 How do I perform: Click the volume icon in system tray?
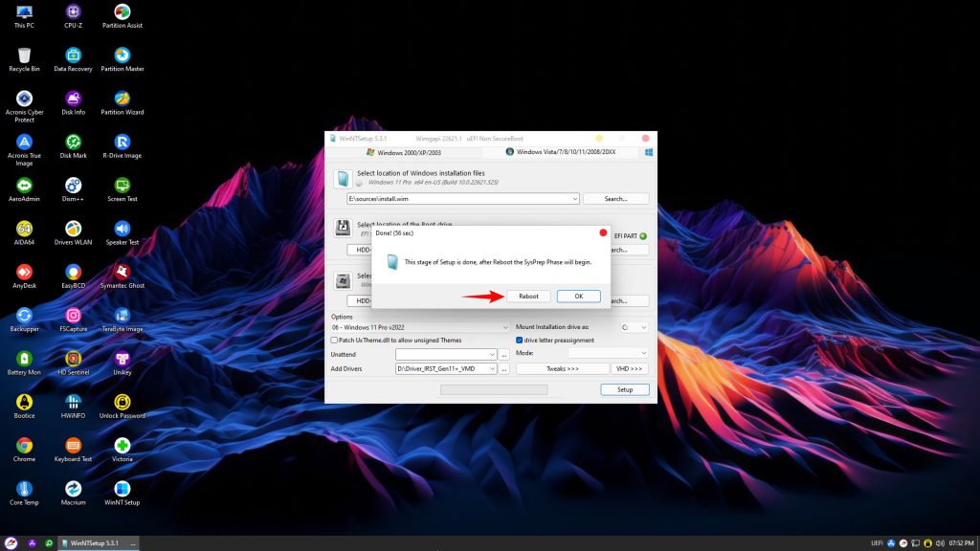coord(940,543)
